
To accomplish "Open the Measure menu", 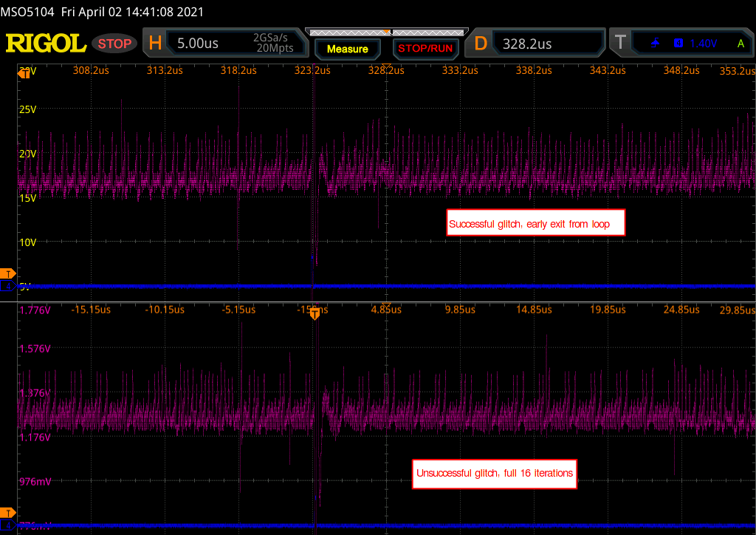I will click(x=347, y=49).
